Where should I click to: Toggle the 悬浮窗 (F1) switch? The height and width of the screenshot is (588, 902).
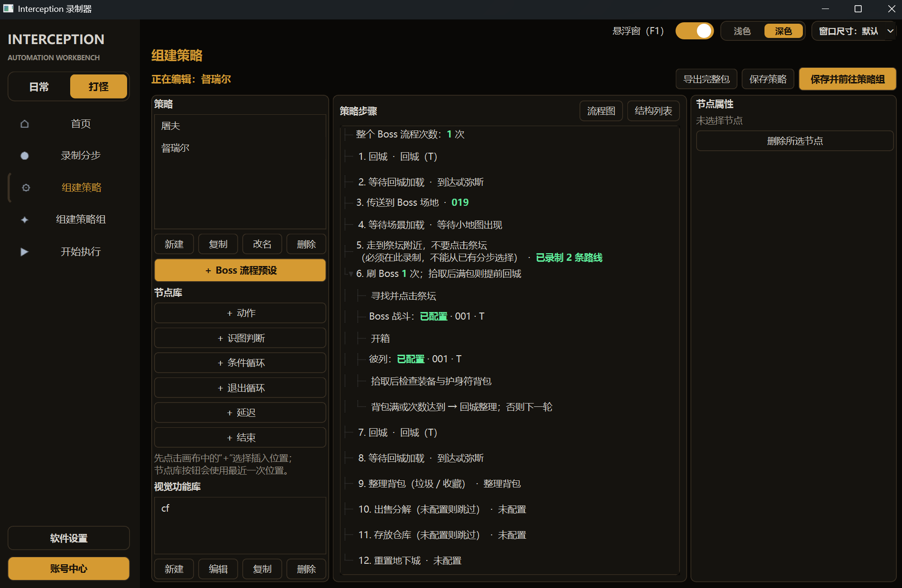(x=695, y=31)
